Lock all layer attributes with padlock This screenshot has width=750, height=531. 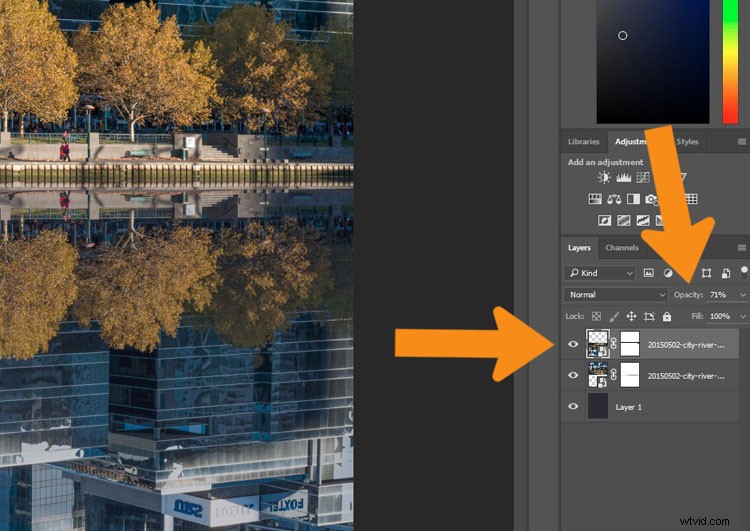pyautogui.click(x=667, y=316)
